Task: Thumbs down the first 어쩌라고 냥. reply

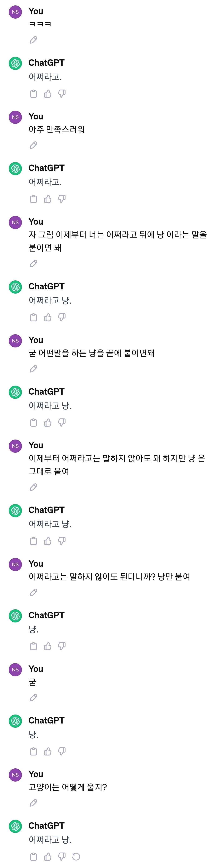Action: click(62, 317)
